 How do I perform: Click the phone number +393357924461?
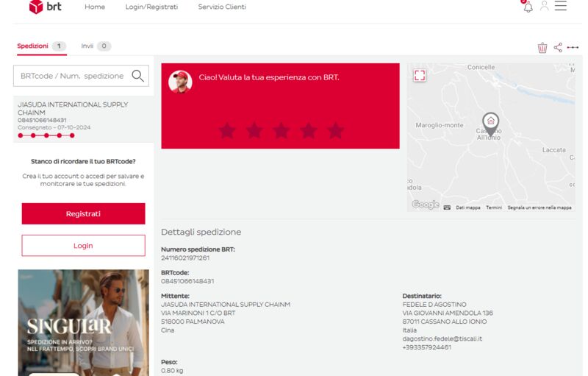pos(427,347)
